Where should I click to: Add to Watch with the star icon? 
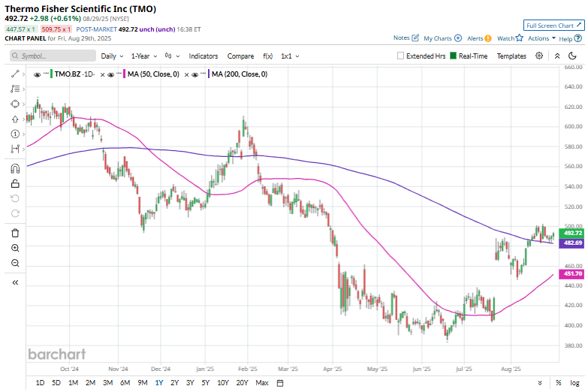coord(520,38)
